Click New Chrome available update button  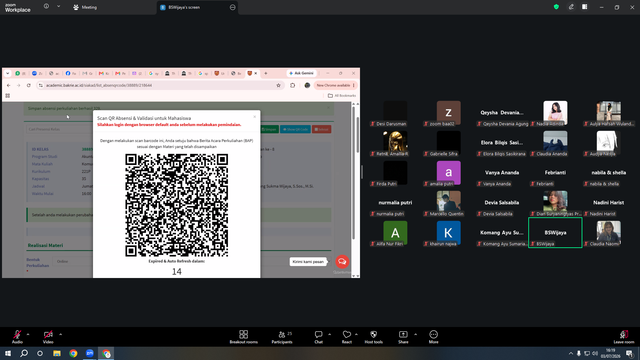tap(336, 85)
